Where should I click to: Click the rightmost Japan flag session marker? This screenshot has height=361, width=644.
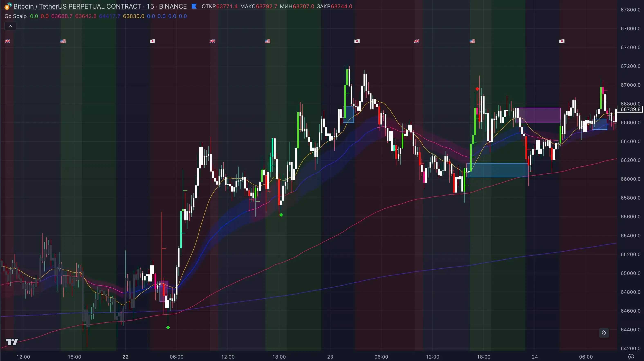(561, 41)
